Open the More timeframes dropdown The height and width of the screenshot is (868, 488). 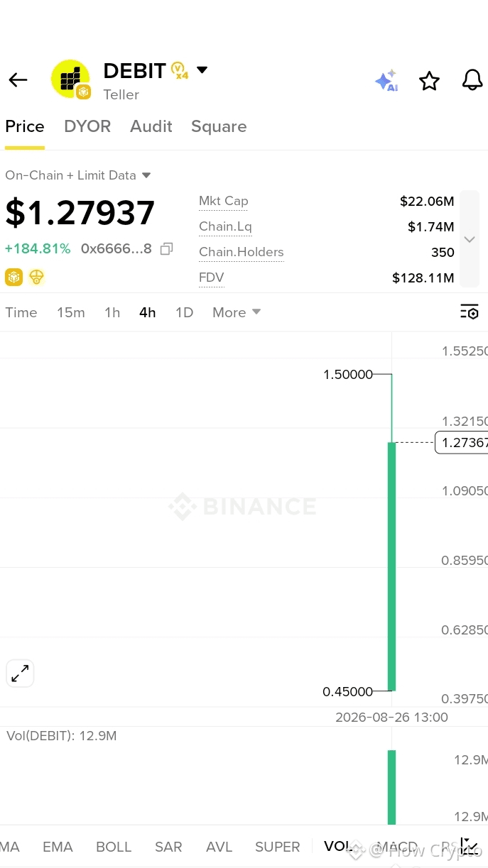[x=237, y=312]
